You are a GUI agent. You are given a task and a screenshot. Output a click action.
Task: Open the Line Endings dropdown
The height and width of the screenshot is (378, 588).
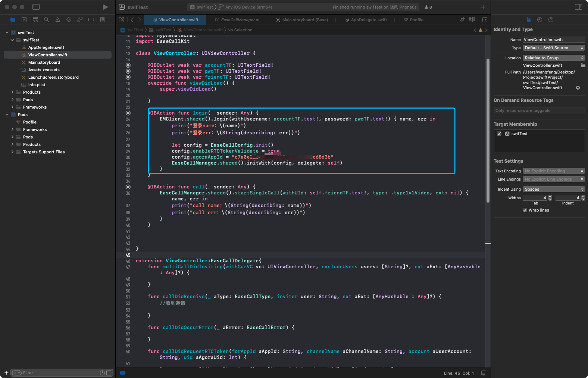tap(554, 179)
